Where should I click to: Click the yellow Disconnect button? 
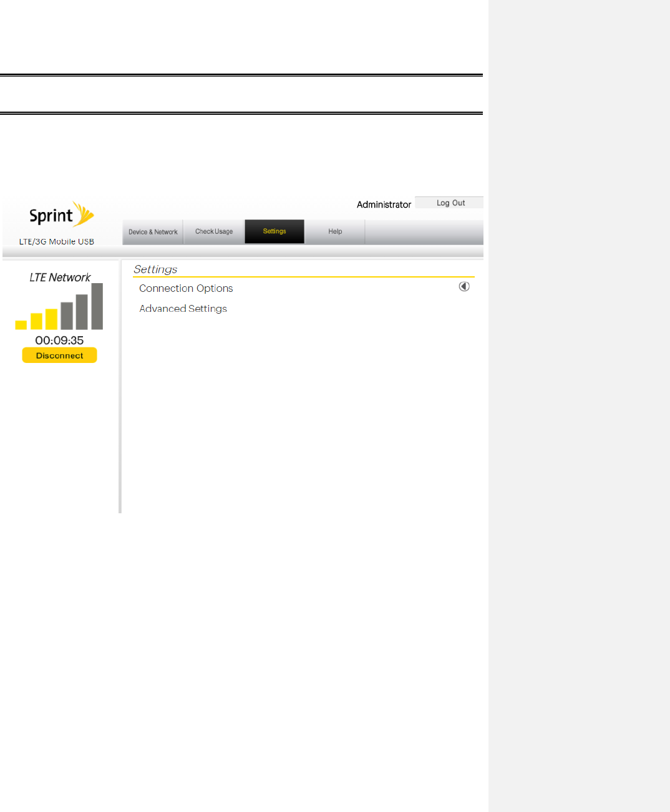(59, 355)
